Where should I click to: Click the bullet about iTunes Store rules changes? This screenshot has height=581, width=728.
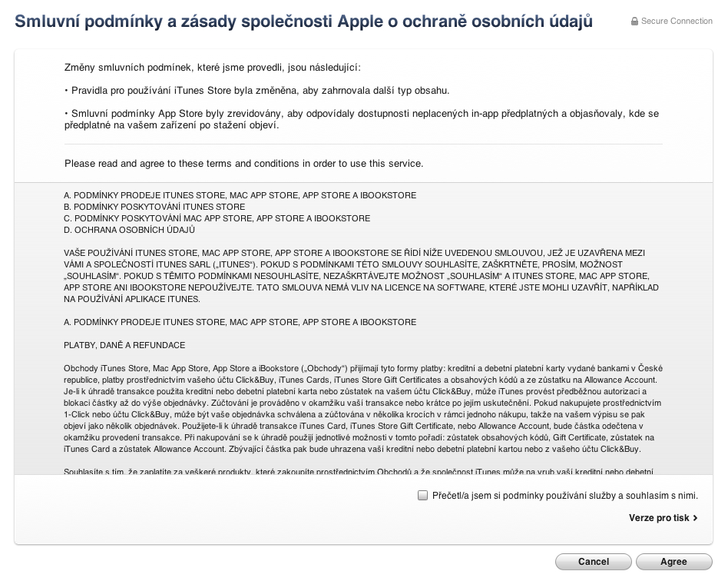257,91
